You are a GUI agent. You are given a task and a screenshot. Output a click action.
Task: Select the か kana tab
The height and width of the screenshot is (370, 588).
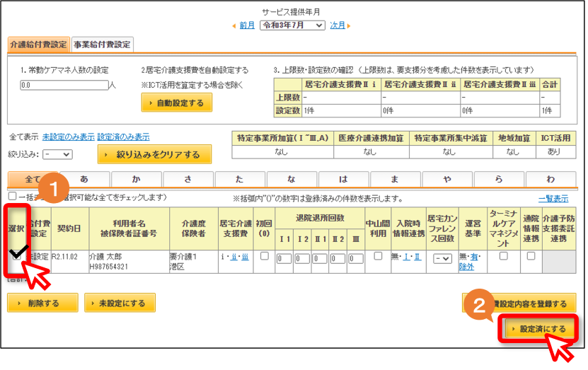point(136,179)
